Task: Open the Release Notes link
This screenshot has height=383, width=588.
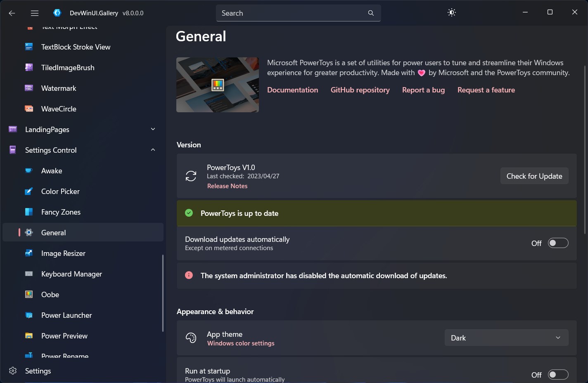Action: [x=227, y=186]
